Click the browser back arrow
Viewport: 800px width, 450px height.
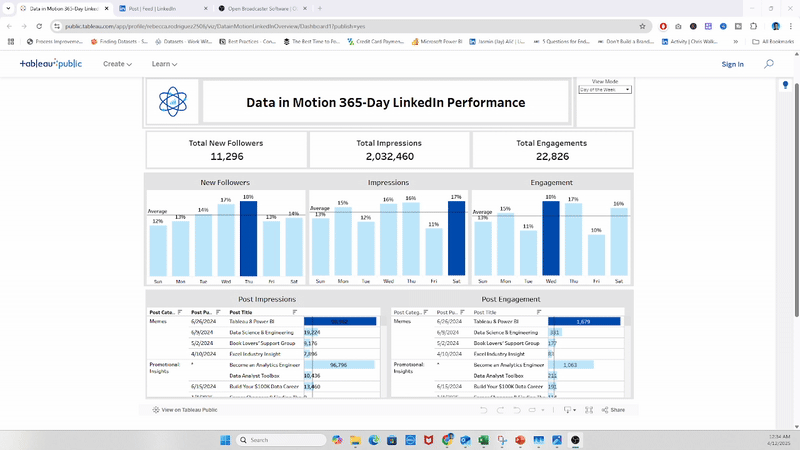click(9, 26)
